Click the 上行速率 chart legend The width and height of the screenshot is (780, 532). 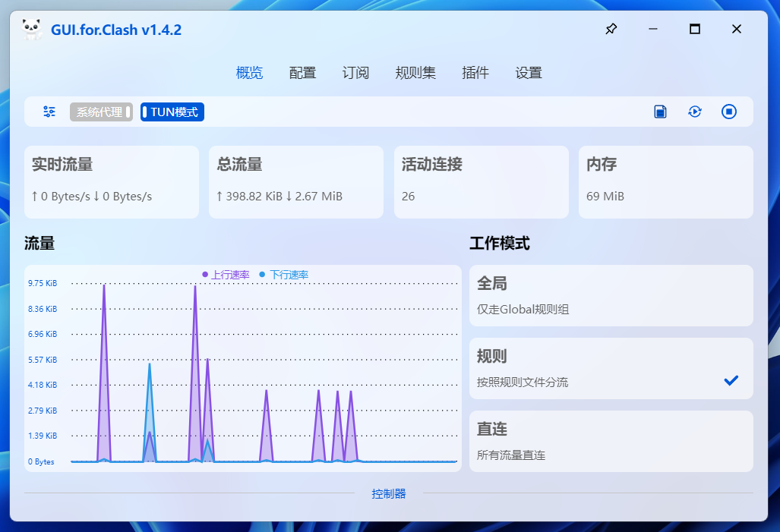coord(226,275)
